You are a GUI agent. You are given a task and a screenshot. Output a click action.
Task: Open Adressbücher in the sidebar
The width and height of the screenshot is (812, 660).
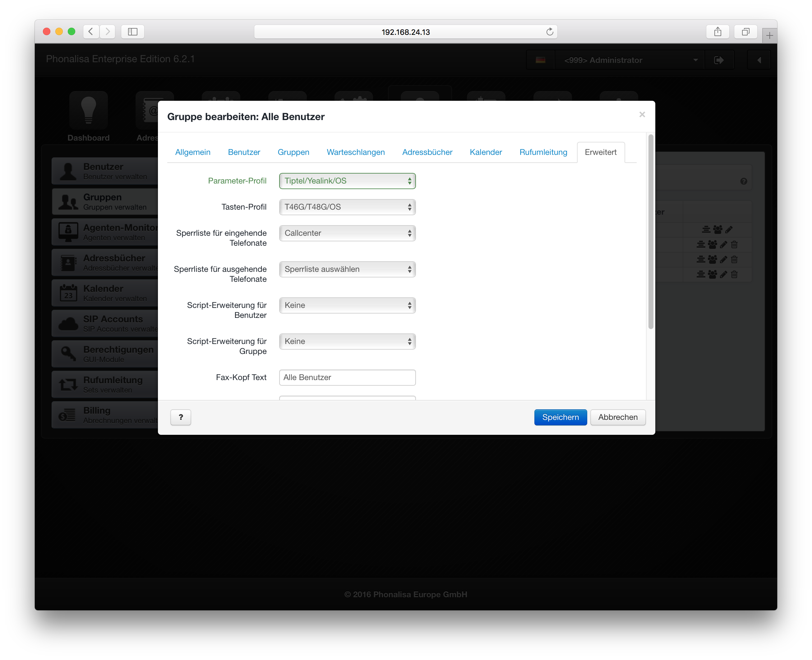(x=105, y=262)
